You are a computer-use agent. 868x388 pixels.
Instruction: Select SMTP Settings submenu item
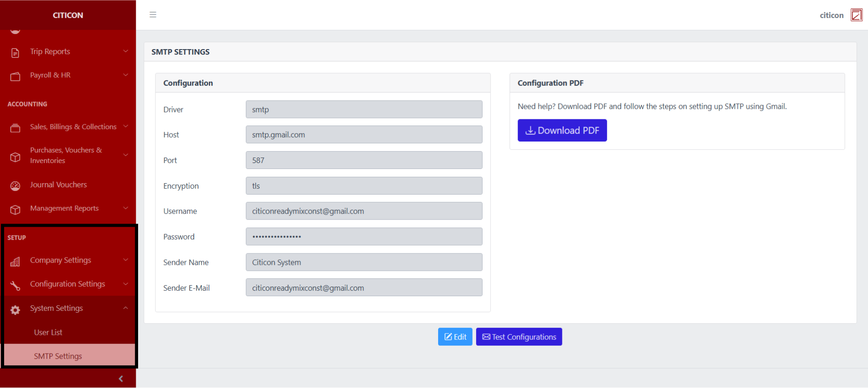tap(68, 356)
